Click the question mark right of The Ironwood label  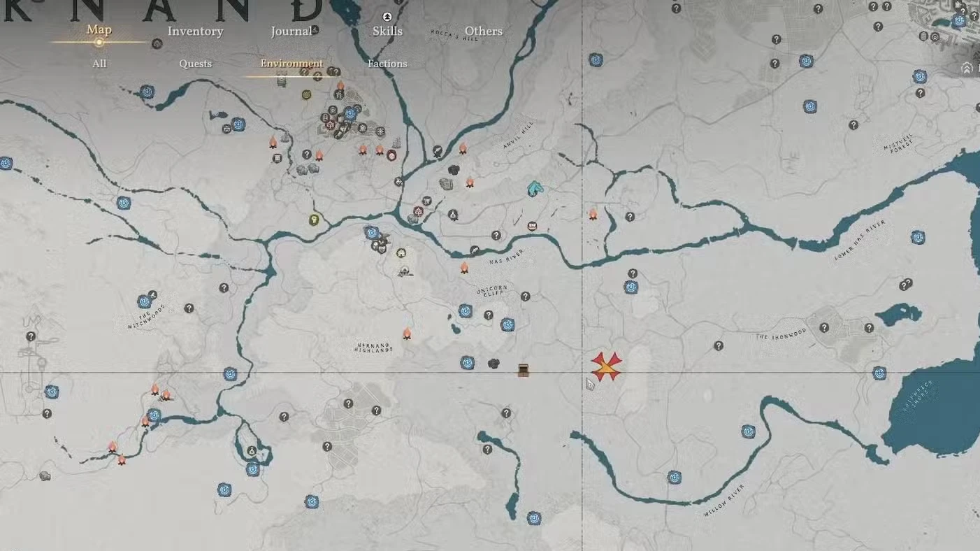(x=824, y=327)
